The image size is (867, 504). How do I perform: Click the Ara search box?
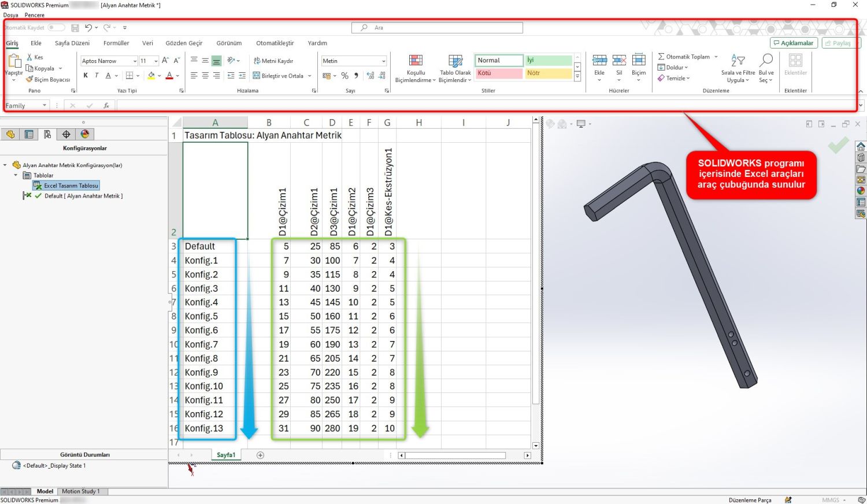point(437,28)
